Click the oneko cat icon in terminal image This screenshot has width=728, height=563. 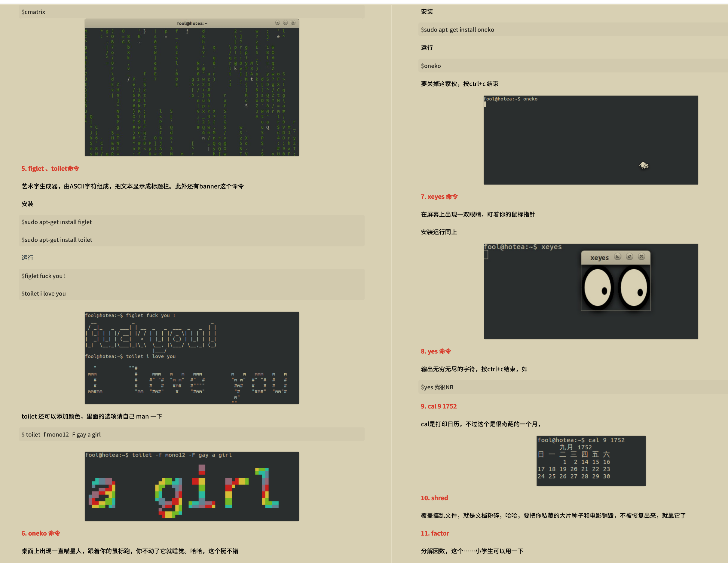coord(644,165)
